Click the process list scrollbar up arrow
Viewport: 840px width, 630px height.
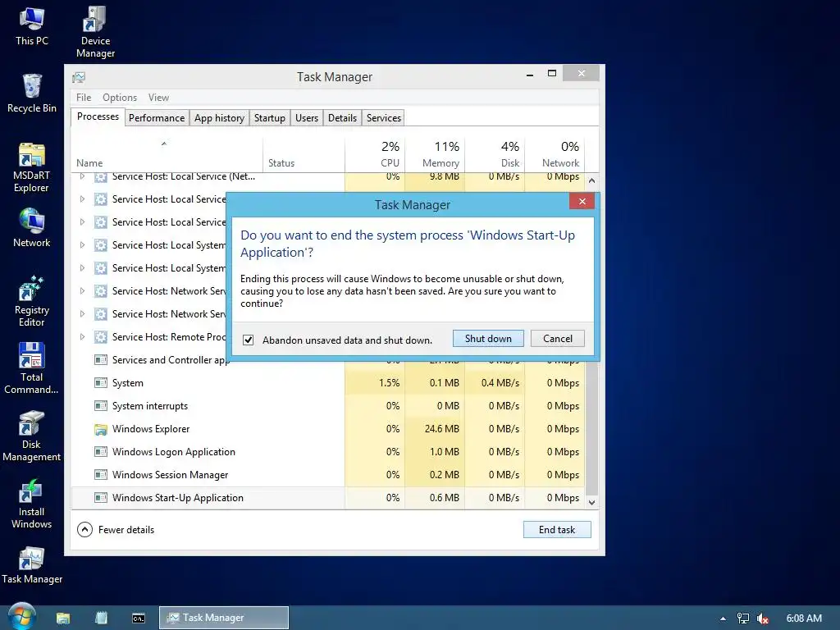(592, 180)
